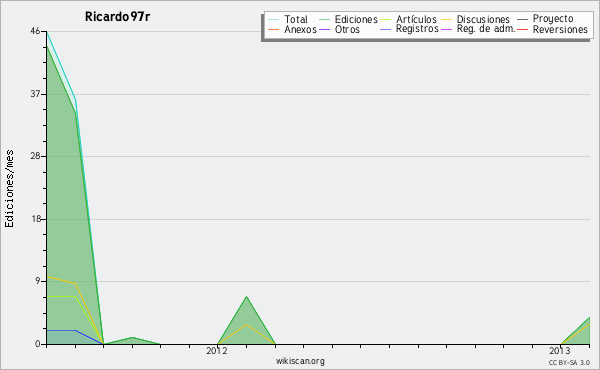Select the Anexos legend label
The width and height of the screenshot is (600, 370).
pyautogui.click(x=300, y=29)
